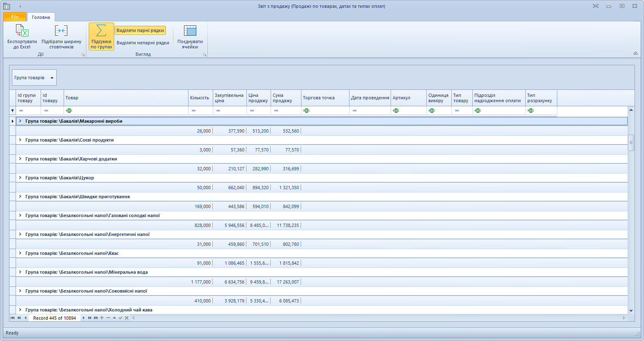Collapse the ribbon with the chevron arrow
644x341 pixels.
[635, 53]
